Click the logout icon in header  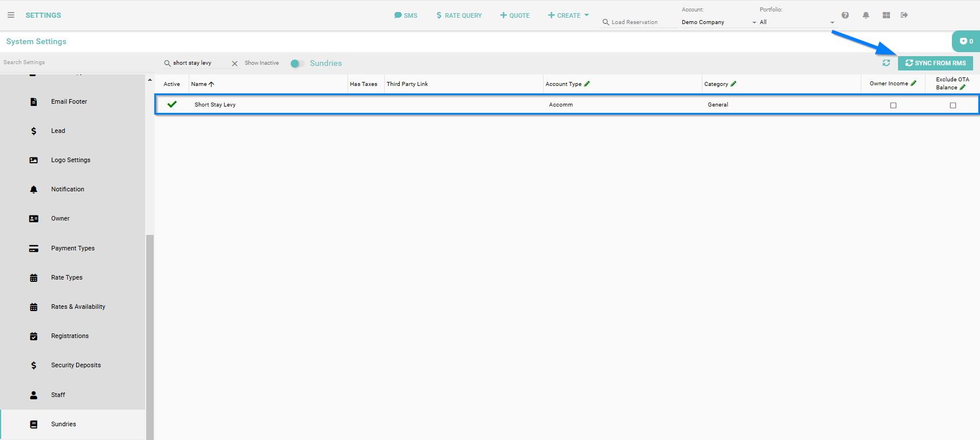[x=904, y=15]
